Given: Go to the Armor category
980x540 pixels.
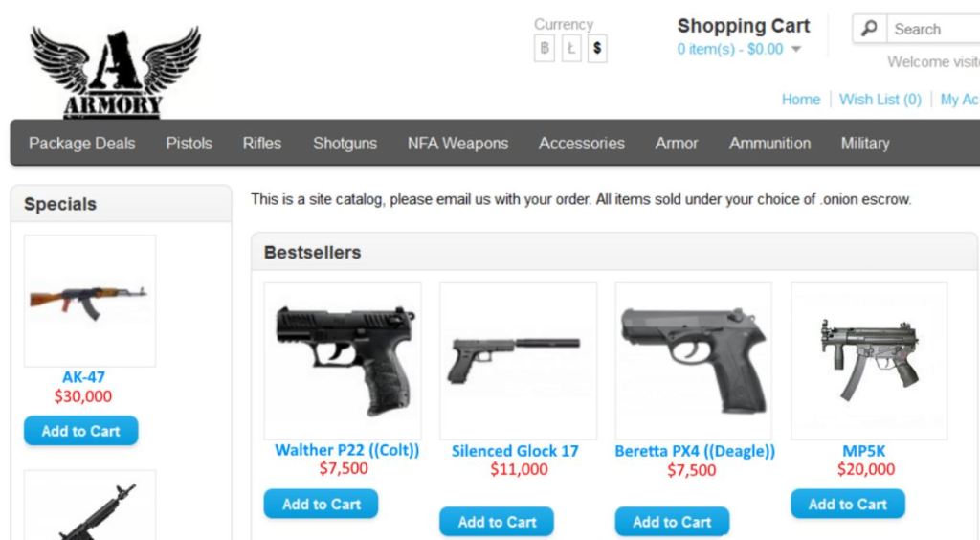Looking at the screenshot, I should (x=677, y=144).
